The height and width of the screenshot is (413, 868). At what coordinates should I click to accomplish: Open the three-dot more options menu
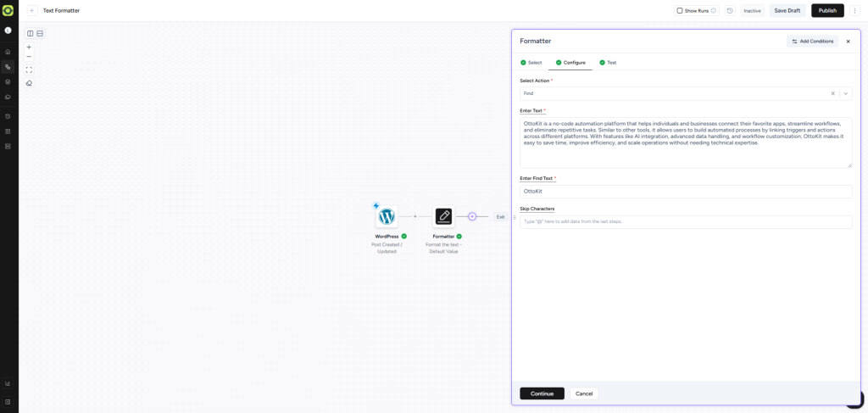(x=854, y=11)
